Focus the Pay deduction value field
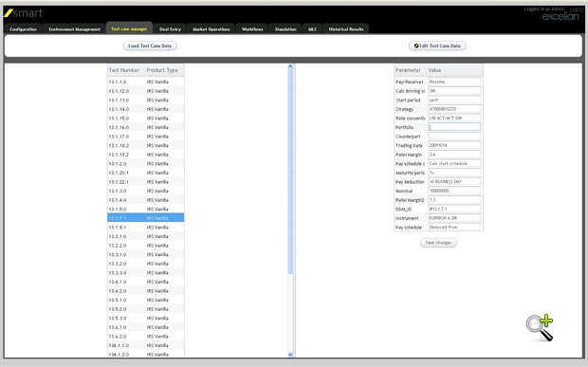Screen dimensions: 588x367 click(454, 181)
